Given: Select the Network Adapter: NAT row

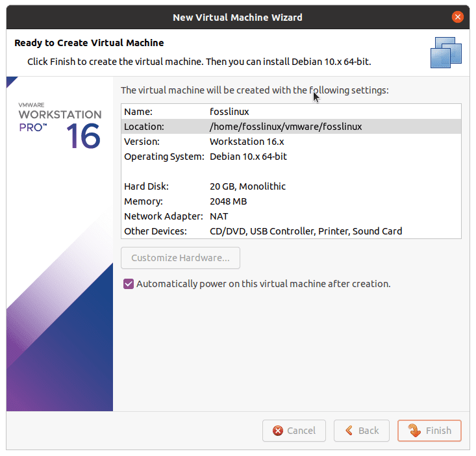Looking at the screenshot, I should (x=291, y=216).
